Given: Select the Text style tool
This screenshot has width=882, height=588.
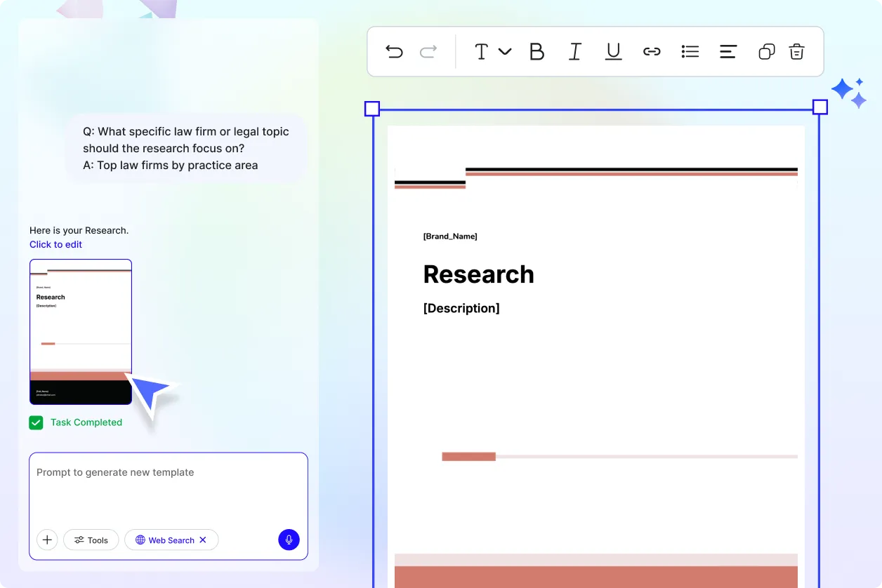Looking at the screenshot, I should [x=481, y=51].
